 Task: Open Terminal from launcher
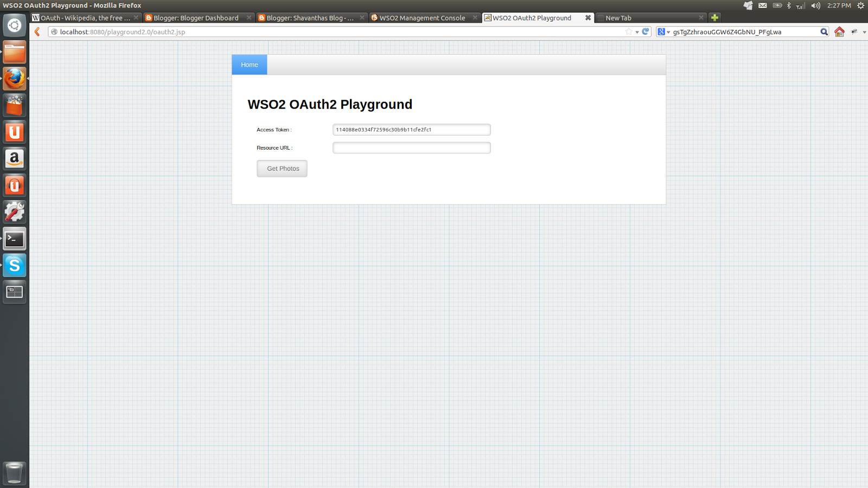(x=15, y=239)
